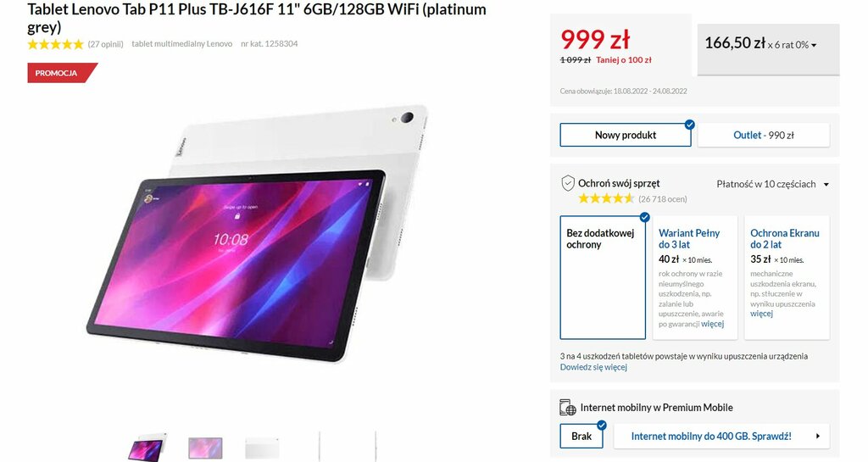The image size is (868, 462).
Task: Select Bez dodatkowej ochrony option
Action: tap(603, 277)
